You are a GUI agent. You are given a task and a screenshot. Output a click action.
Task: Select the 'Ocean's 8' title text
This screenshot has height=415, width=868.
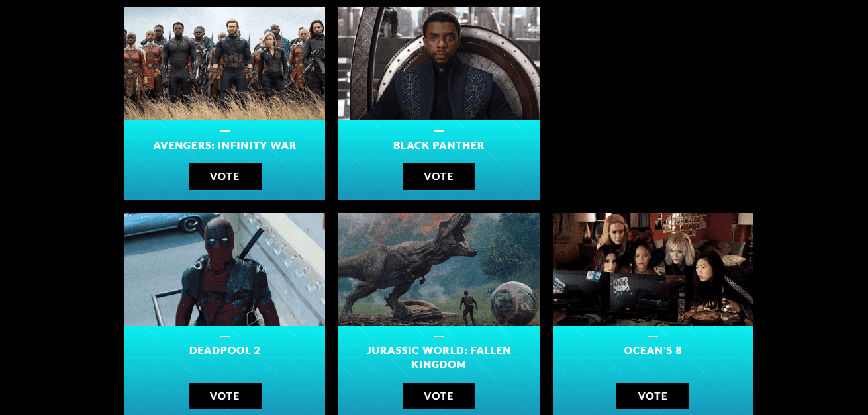[x=652, y=351]
